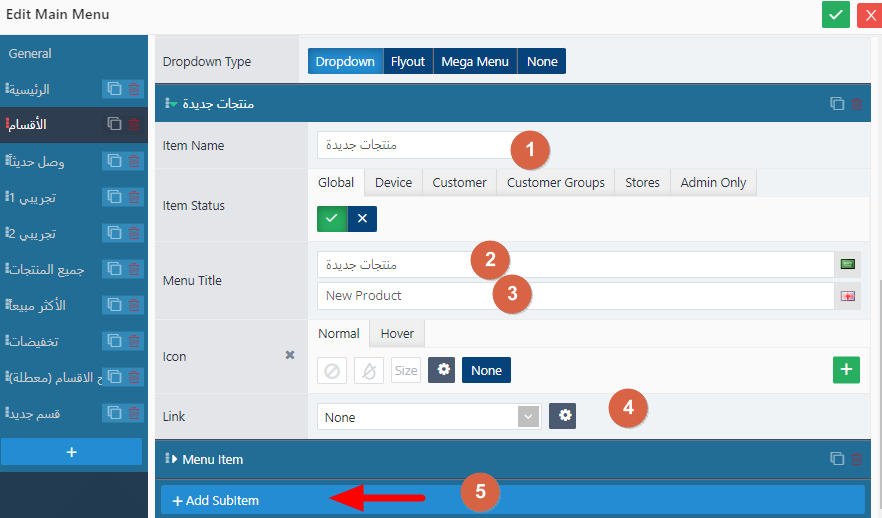Add new sidebar menu item with plus

coord(71,452)
